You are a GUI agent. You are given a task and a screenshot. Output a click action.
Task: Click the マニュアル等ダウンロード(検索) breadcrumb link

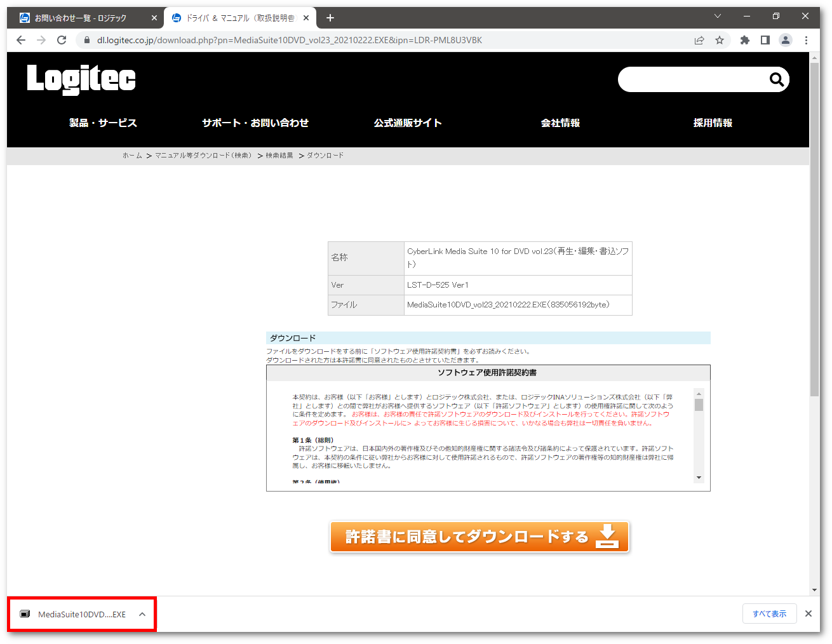[x=203, y=156]
